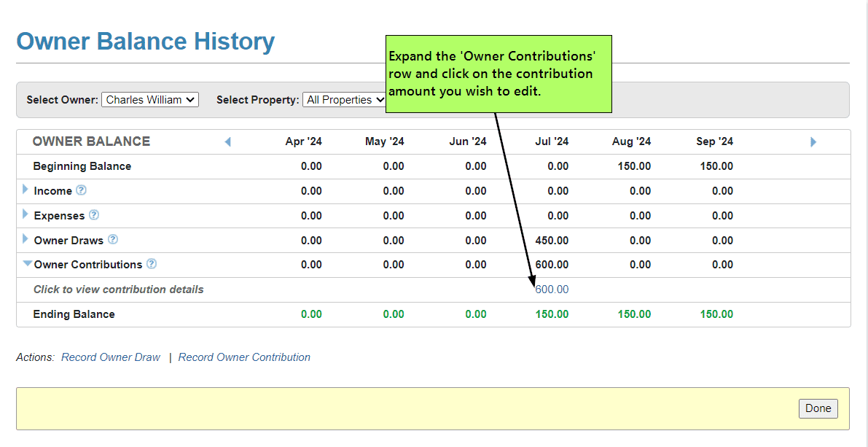Go to next months with right arrow
Screen dimensions: 868x447
[x=813, y=142]
